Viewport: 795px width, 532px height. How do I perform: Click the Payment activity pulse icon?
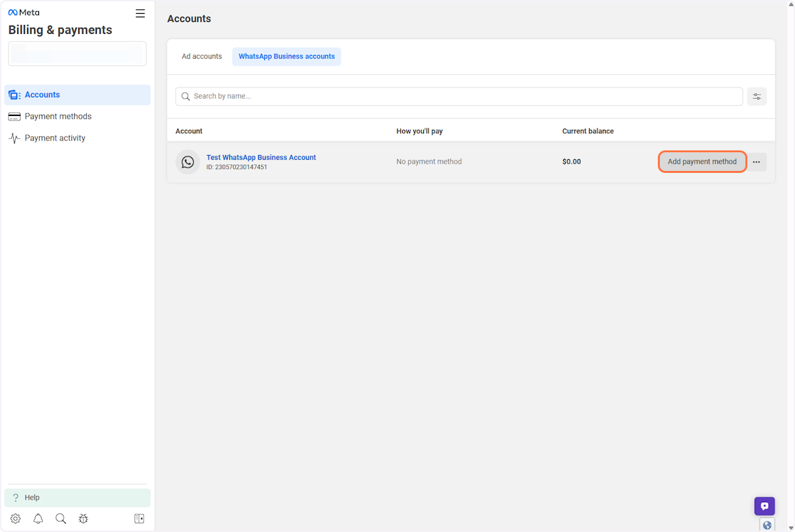tap(14, 138)
